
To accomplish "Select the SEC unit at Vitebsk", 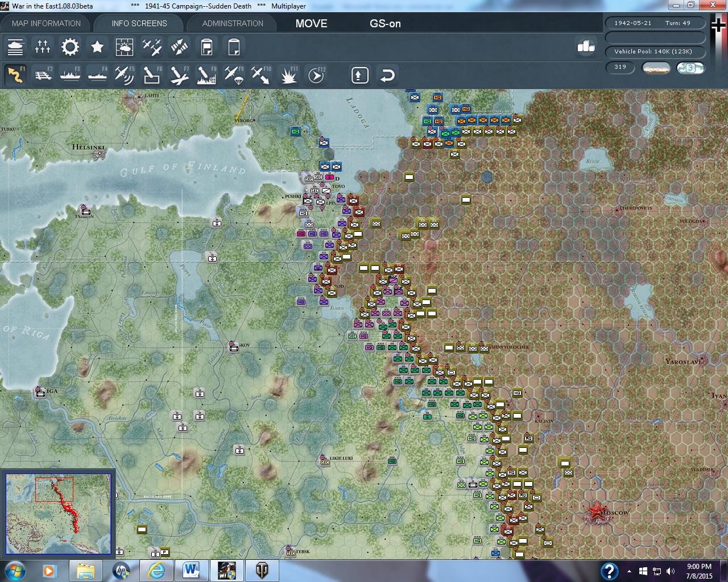I will [x=291, y=552].
